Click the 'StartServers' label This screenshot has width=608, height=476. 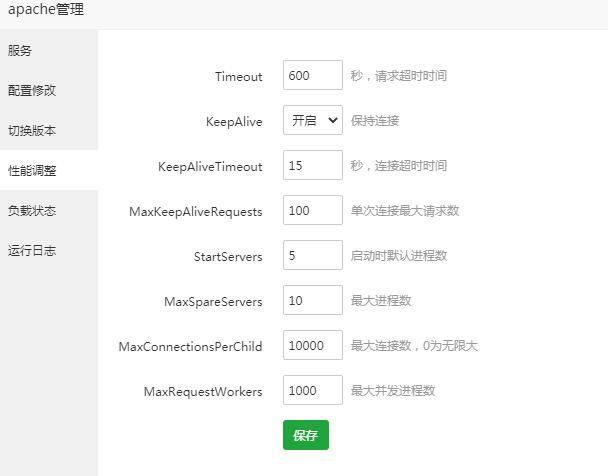coord(228,257)
